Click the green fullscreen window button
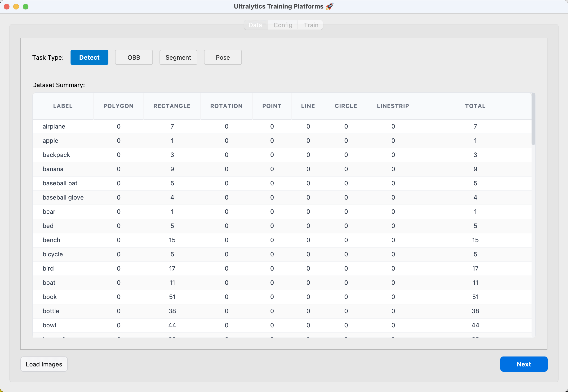 point(26,7)
